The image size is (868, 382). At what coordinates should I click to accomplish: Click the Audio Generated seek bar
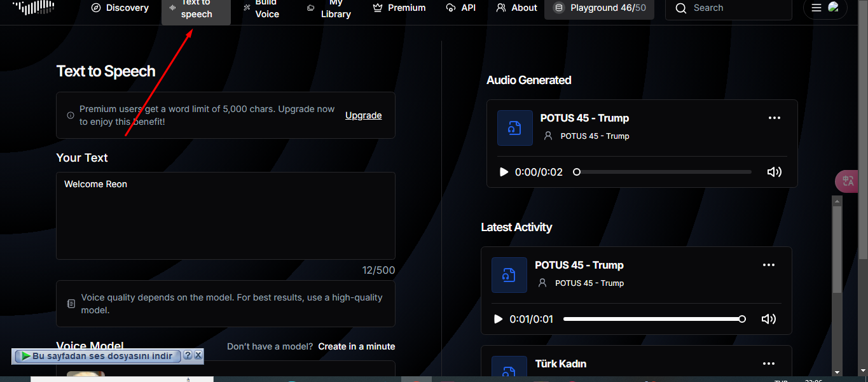click(663, 172)
